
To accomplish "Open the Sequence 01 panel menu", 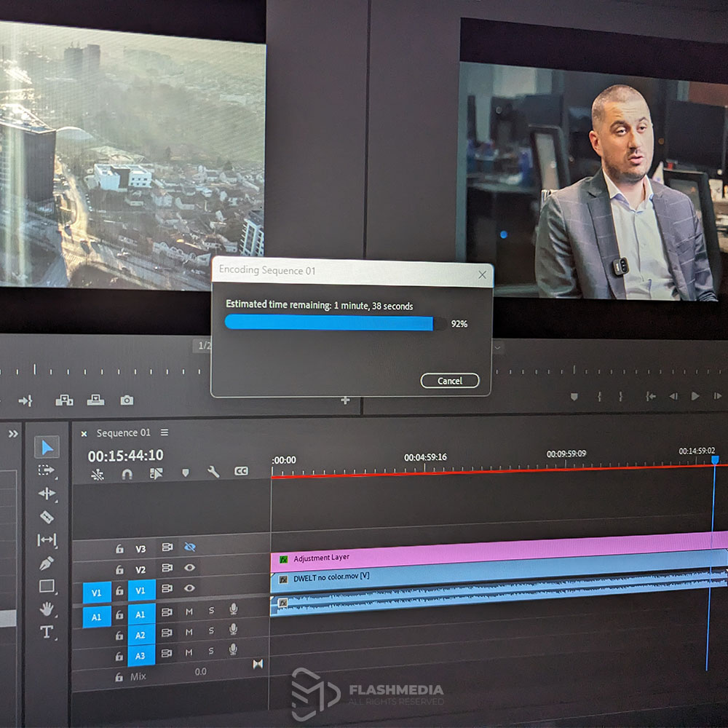I will click(x=165, y=432).
